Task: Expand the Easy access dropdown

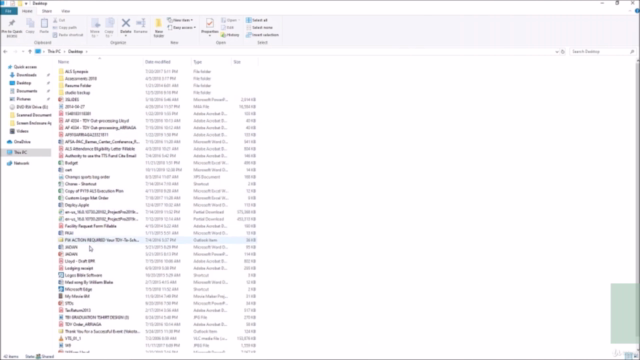Action: point(182,27)
